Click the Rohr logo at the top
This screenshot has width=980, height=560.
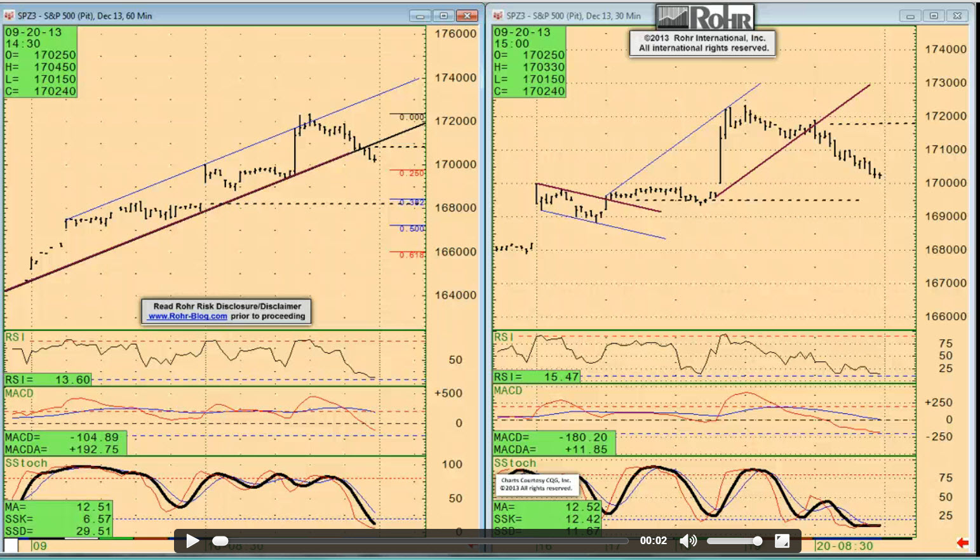point(705,17)
